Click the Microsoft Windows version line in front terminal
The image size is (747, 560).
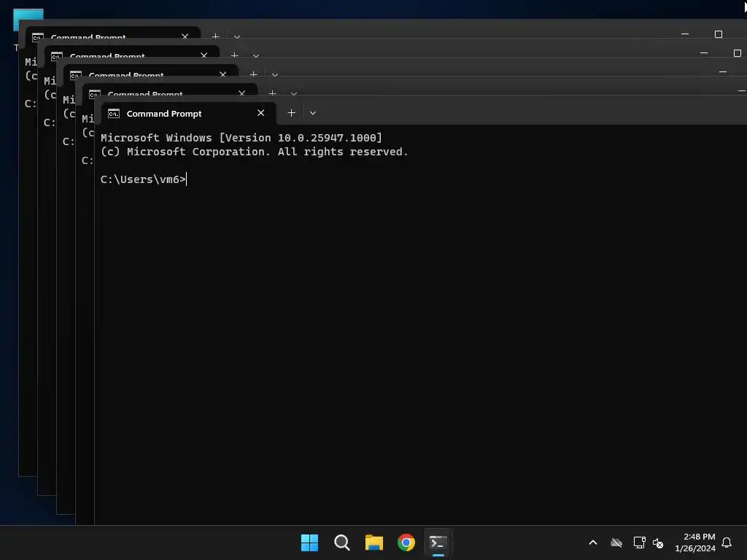click(241, 138)
